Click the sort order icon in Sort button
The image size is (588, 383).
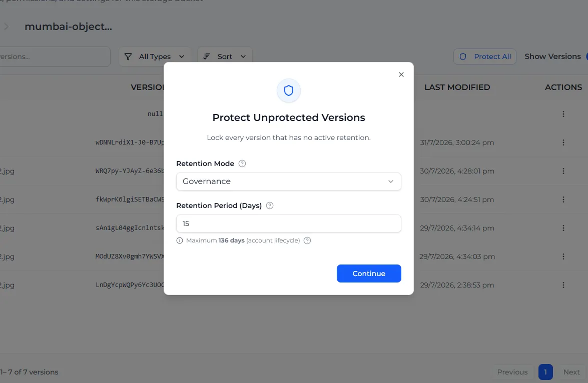[x=207, y=56]
